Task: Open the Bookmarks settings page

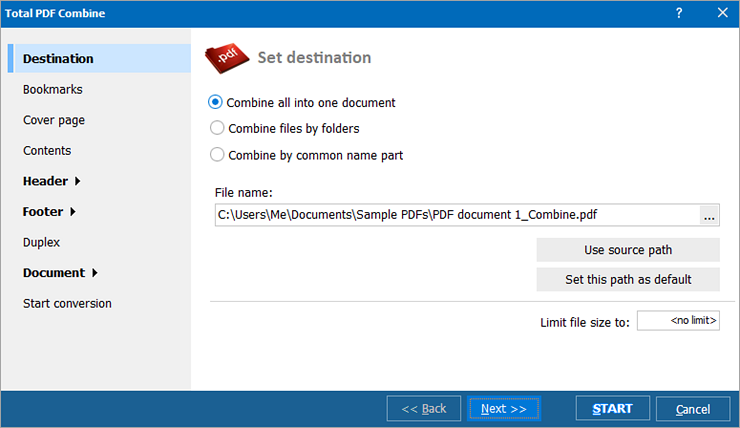Action: (x=52, y=89)
